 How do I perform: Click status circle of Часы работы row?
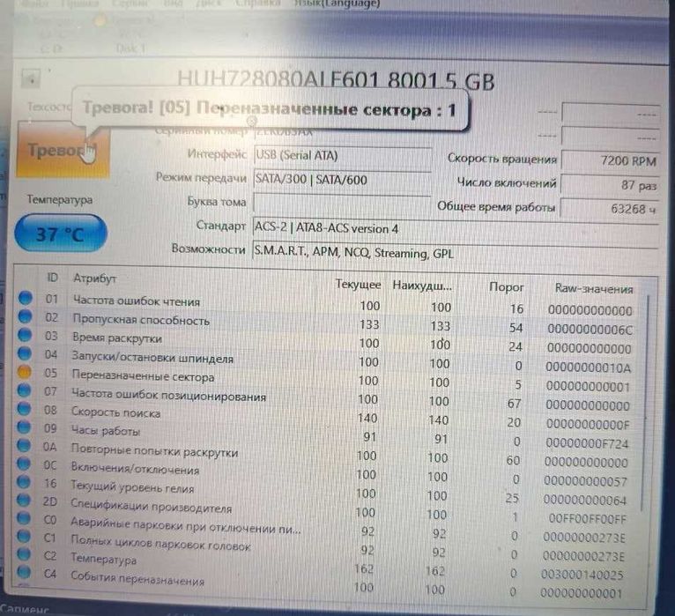coord(24,427)
